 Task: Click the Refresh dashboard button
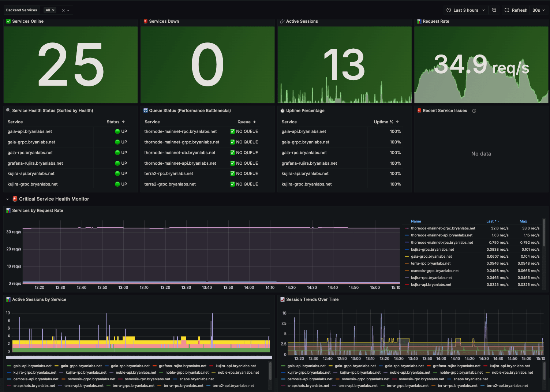pyautogui.click(x=516, y=10)
